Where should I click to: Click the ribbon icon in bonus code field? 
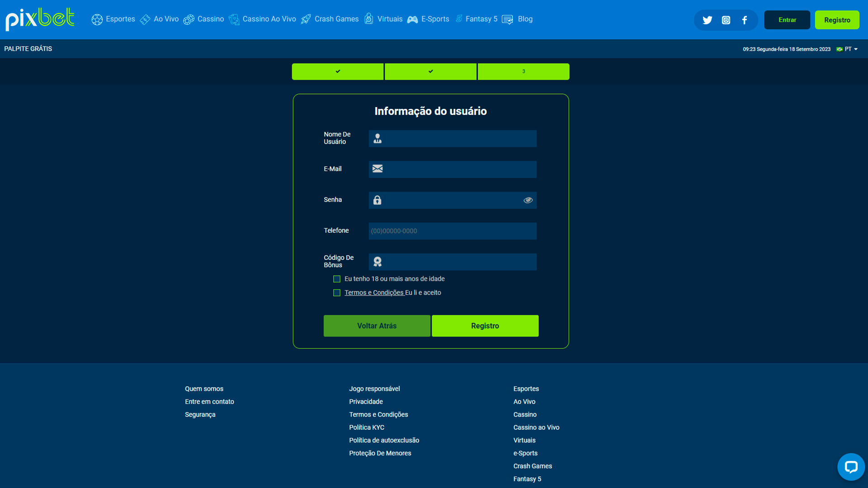click(377, 262)
